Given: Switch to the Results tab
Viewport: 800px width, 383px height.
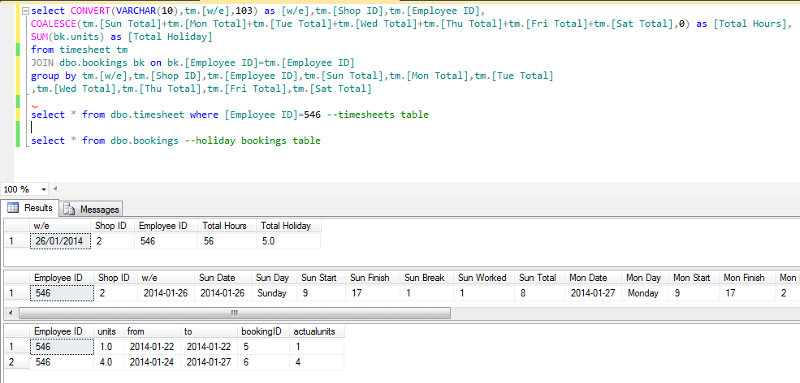Looking at the screenshot, I should coord(30,208).
